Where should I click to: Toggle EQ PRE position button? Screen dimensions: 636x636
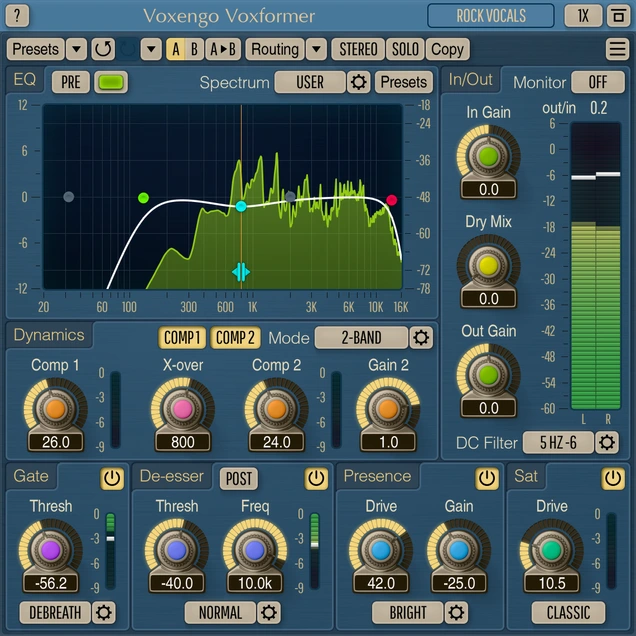pos(71,82)
